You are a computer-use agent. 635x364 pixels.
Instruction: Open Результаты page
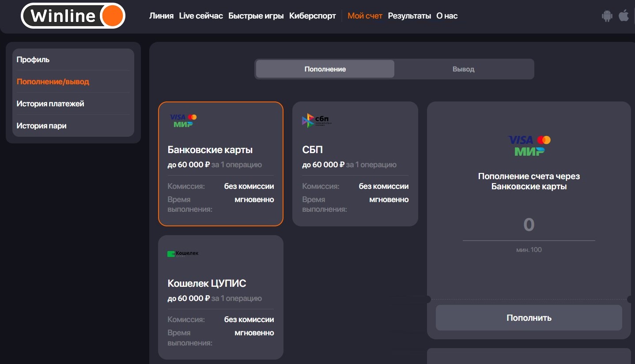[409, 16]
